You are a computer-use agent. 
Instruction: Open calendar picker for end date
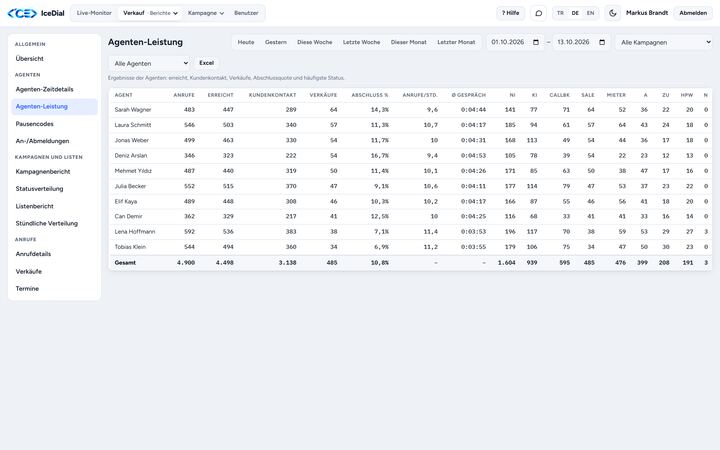pyautogui.click(x=602, y=42)
